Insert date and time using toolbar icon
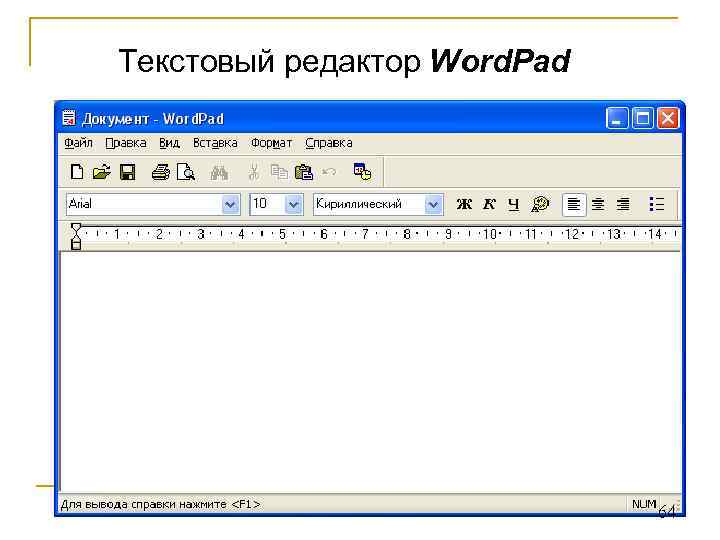720x540 pixels. pos(362,172)
